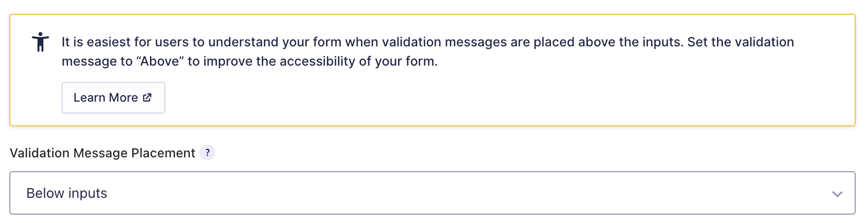This screenshot has height=223, width=868.
Task: Click the 'Below inputs' selected value text
Action: pos(67,193)
